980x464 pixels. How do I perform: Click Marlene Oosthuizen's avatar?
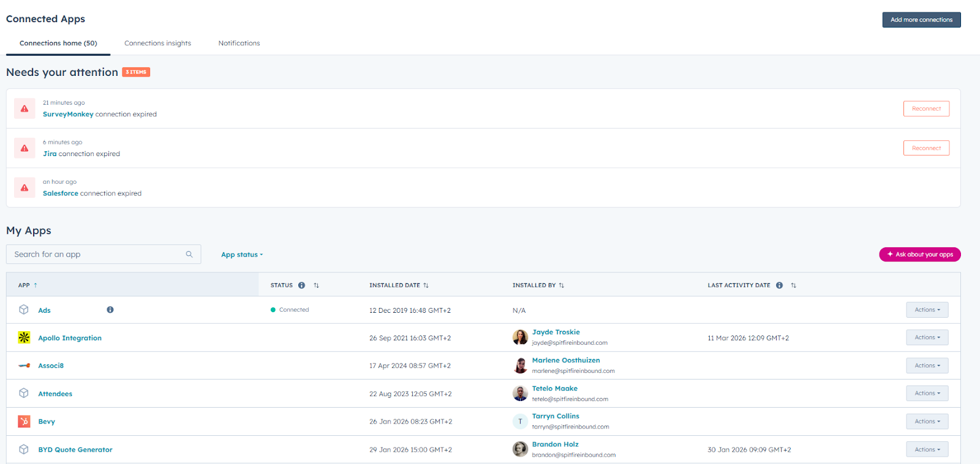(520, 365)
